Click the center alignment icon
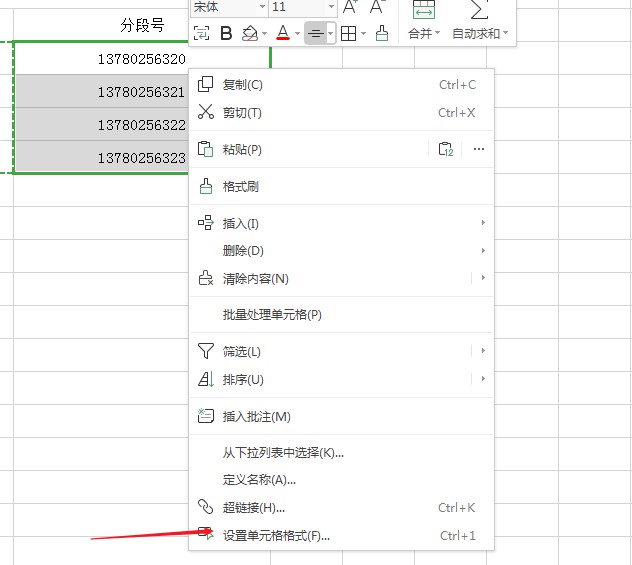 316,34
